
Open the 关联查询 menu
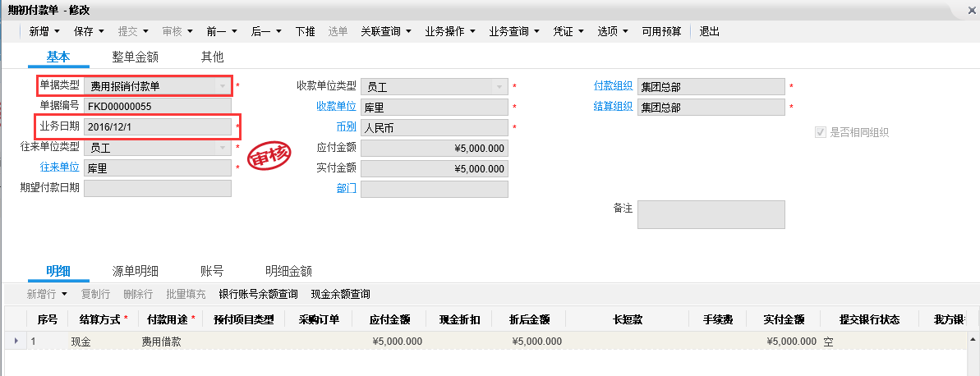coord(385,31)
